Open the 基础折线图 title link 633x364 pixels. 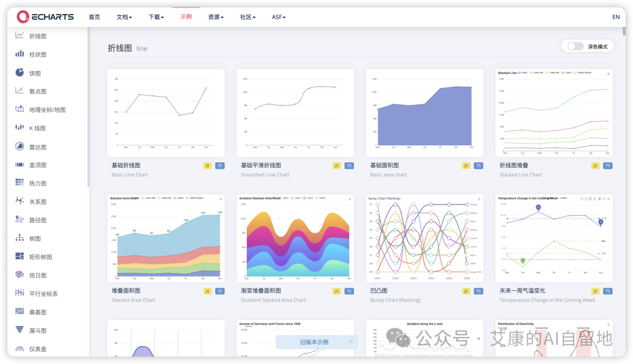pos(126,165)
